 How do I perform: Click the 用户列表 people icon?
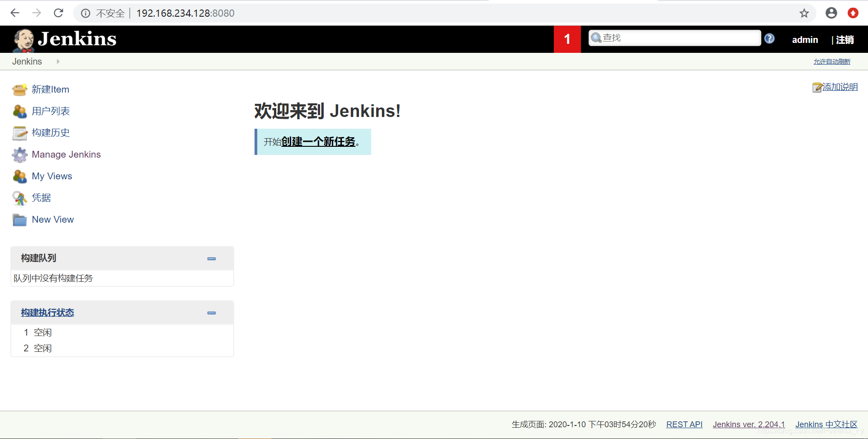point(19,111)
